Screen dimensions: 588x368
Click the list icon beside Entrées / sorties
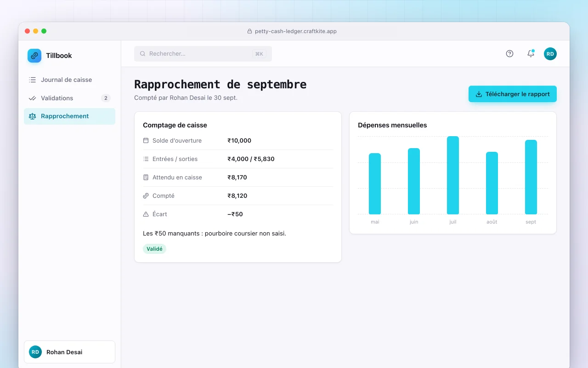pyautogui.click(x=146, y=159)
